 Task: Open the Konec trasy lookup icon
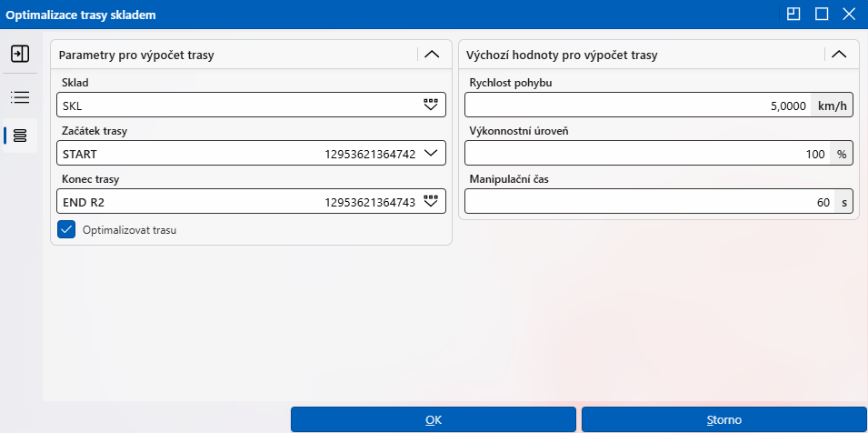[430, 202]
